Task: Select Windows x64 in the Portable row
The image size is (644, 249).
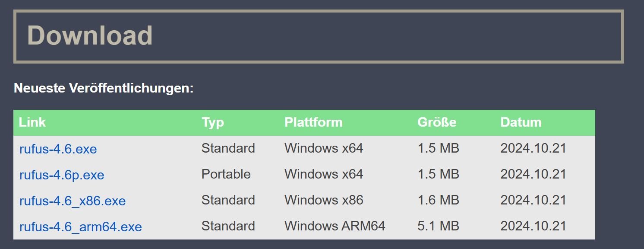Action: click(x=324, y=174)
